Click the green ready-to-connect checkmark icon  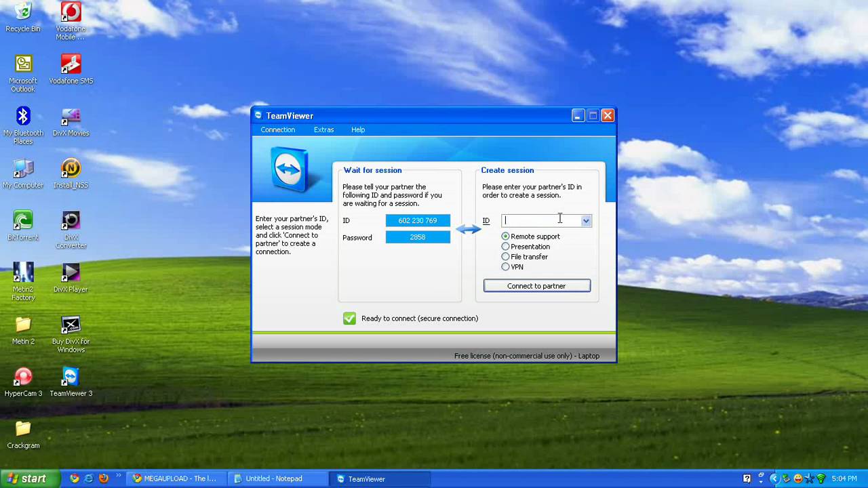pos(349,318)
